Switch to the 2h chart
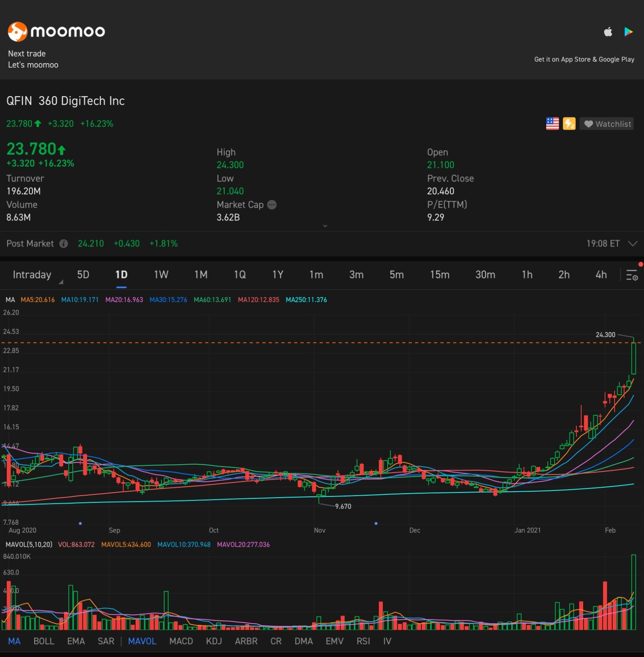The image size is (644, 657). click(564, 275)
